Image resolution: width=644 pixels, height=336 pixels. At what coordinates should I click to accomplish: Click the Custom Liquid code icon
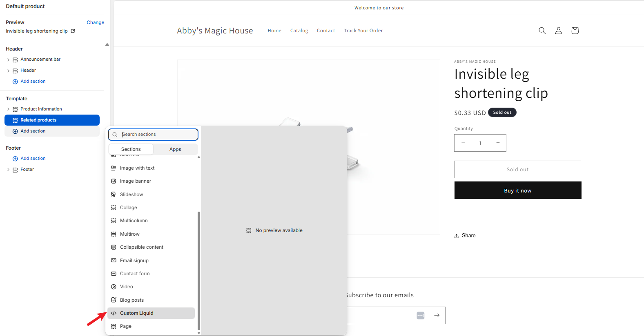(114, 313)
